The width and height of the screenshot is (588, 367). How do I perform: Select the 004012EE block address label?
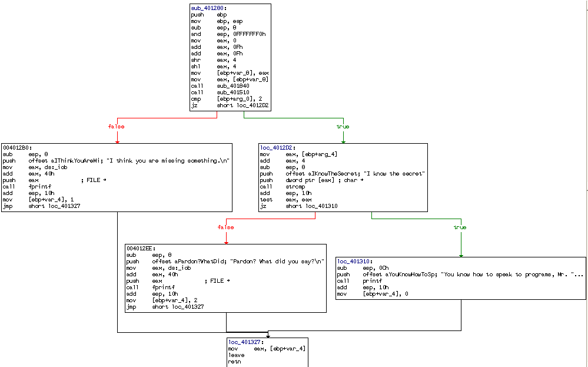[141, 249]
